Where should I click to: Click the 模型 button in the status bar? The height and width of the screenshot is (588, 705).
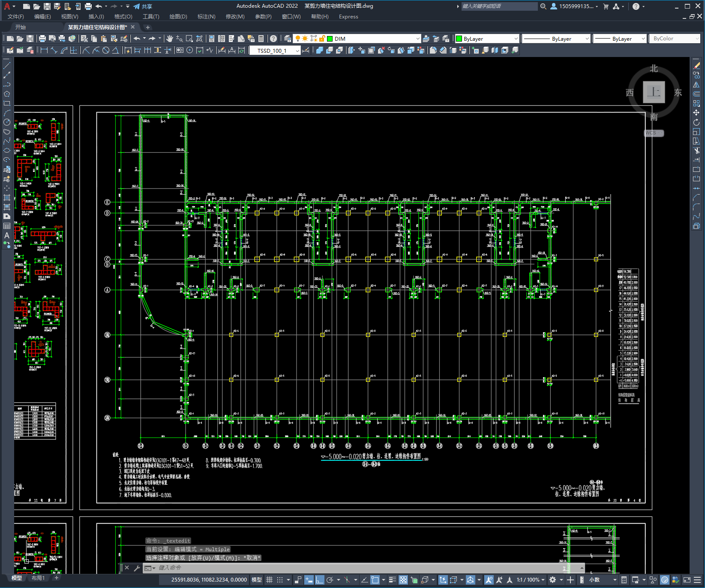click(x=257, y=580)
